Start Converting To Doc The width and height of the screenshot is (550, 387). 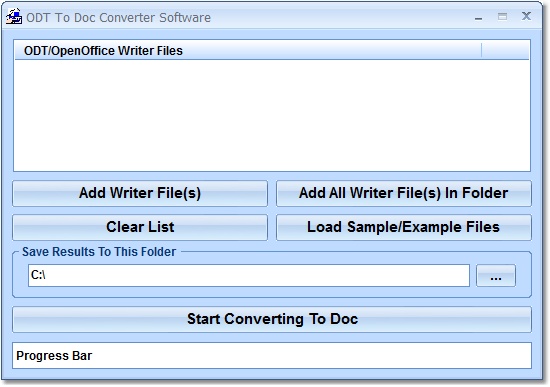point(272,319)
